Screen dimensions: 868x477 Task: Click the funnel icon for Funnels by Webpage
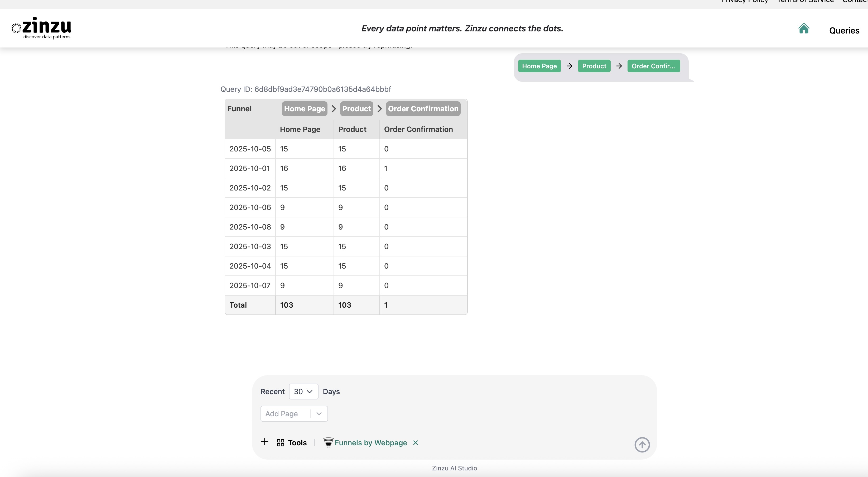pos(328,443)
